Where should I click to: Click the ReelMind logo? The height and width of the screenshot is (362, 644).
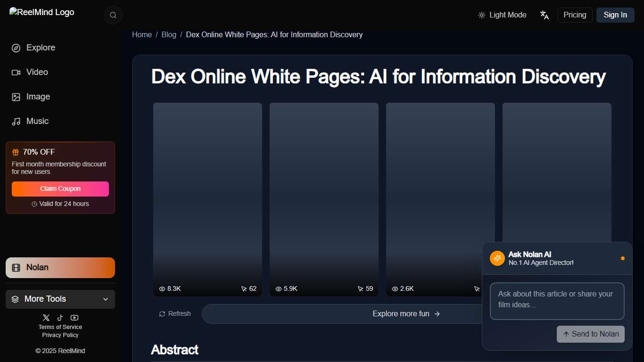tap(42, 12)
